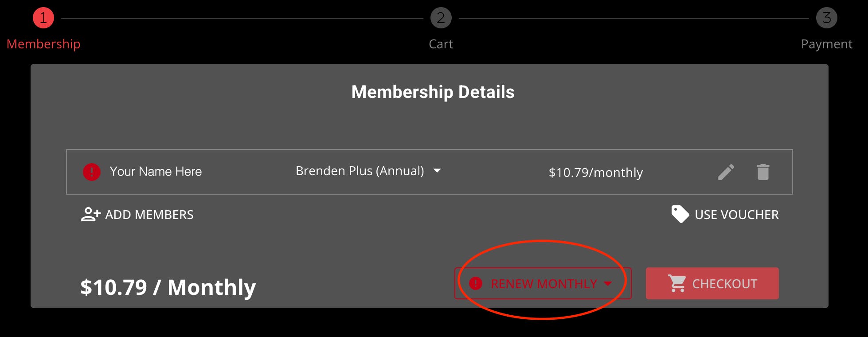
Task: Click the Your Name Here member name
Action: (156, 172)
